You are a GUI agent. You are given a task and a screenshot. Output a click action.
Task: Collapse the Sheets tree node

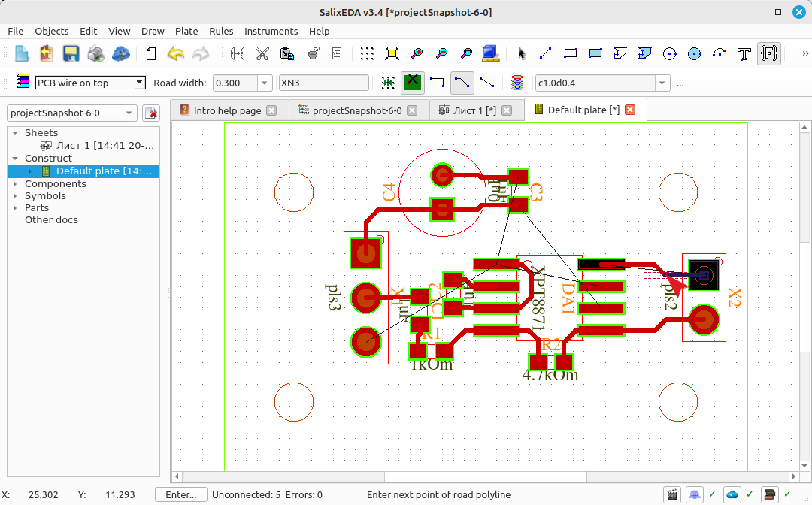point(15,133)
